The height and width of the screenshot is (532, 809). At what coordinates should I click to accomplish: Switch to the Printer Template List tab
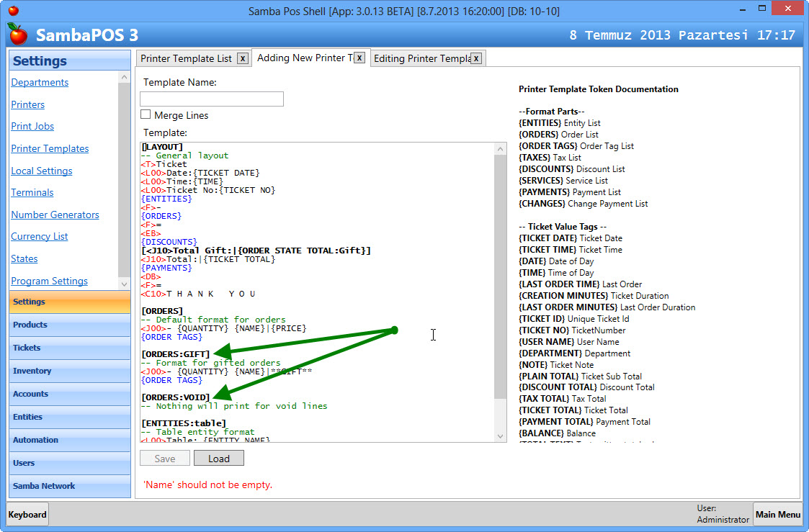point(186,58)
